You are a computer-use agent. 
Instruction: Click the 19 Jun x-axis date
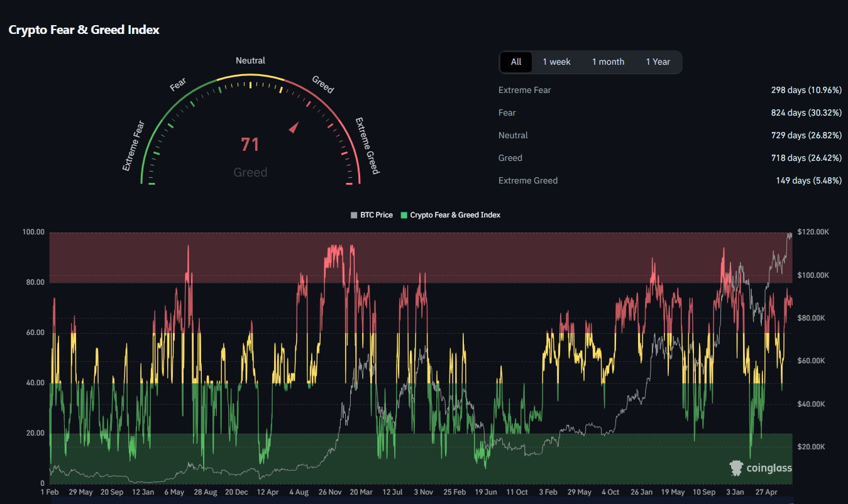[486, 492]
